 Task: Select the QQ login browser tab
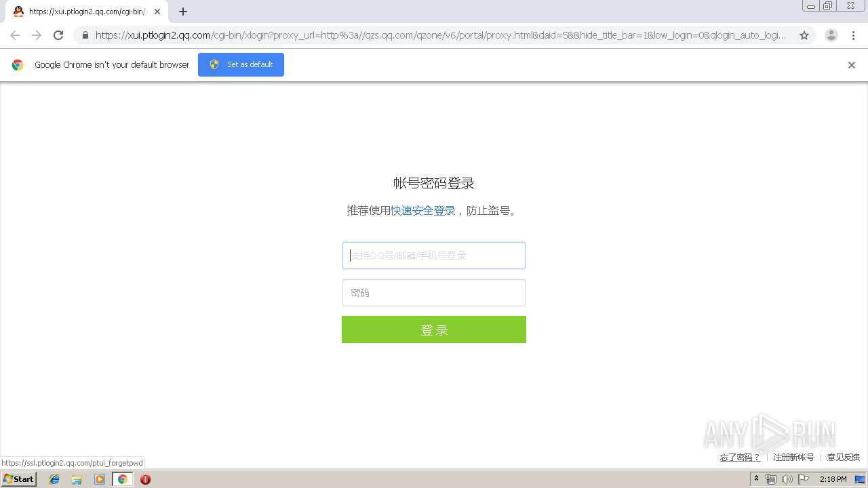[86, 12]
